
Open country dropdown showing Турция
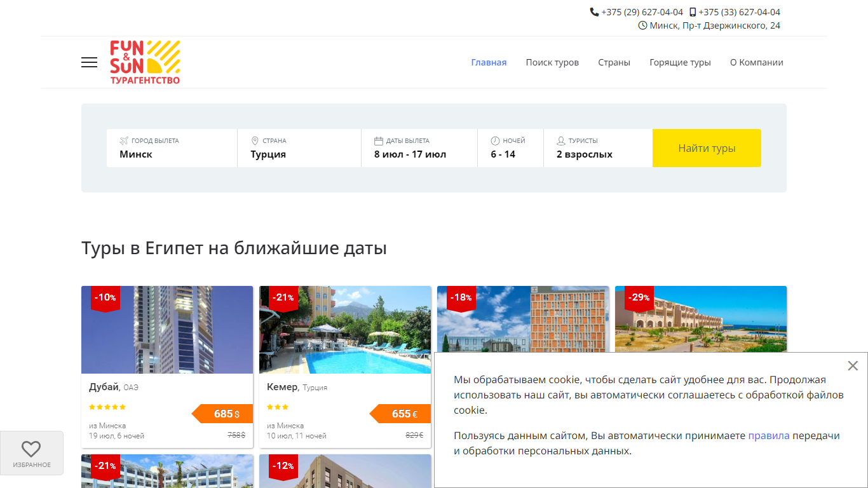(x=299, y=148)
